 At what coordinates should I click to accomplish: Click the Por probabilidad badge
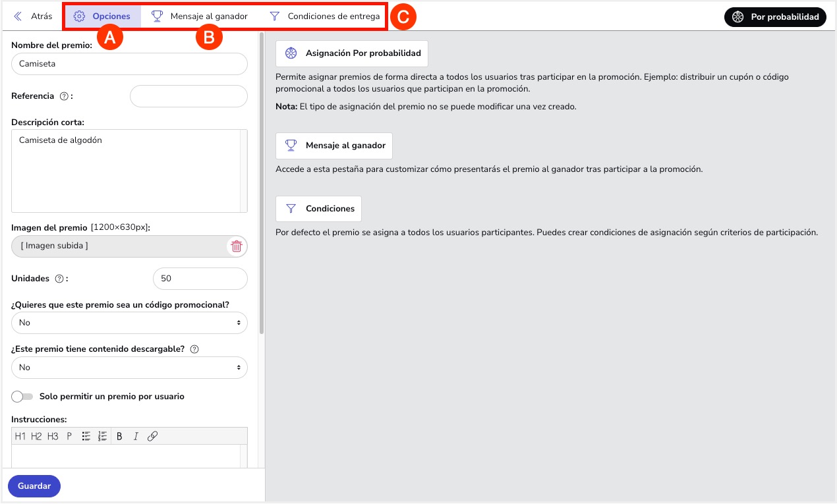point(775,18)
